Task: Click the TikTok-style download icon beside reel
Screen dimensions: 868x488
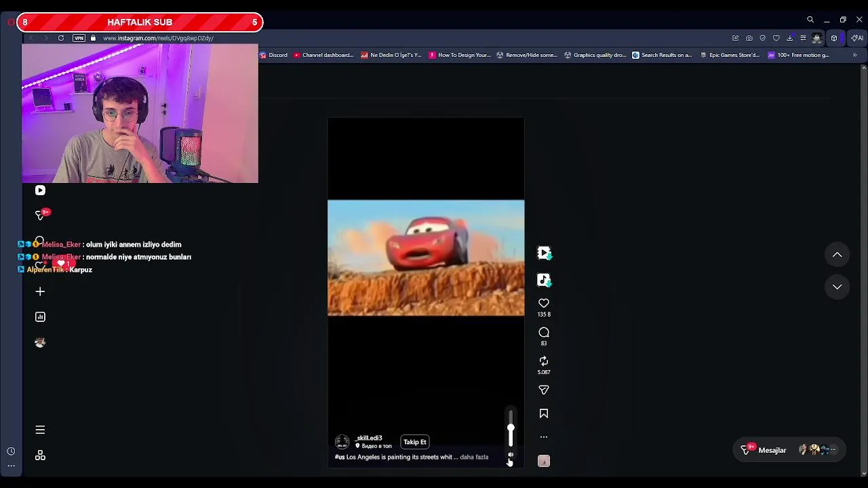Action: (x=544, y=280)
